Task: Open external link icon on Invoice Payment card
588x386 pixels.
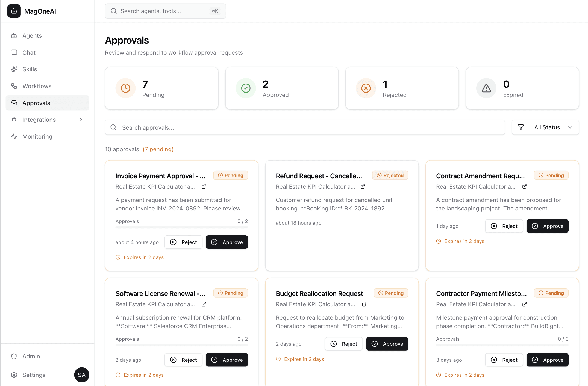Action: tap(204, 187)
